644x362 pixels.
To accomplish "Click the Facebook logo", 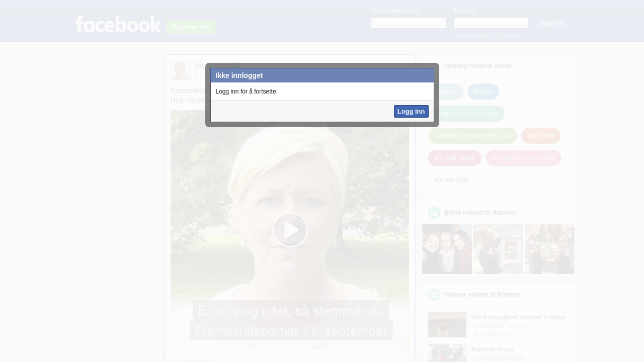I will pos(118,24).
